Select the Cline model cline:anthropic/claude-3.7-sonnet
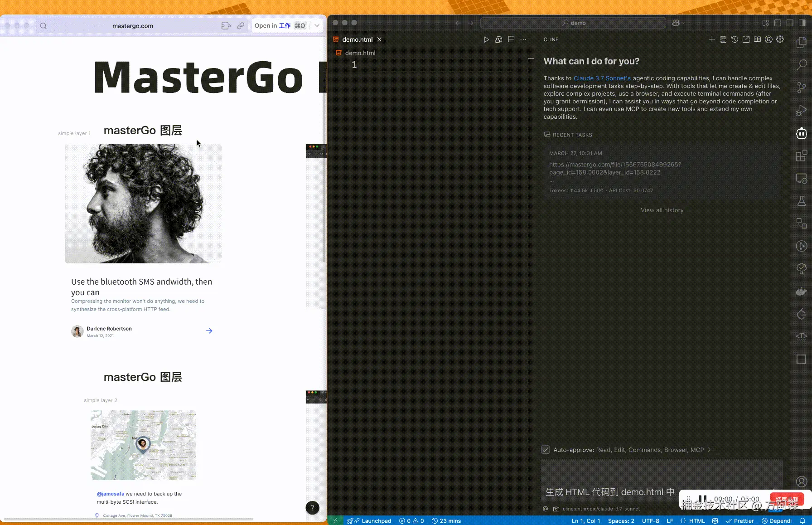This screenshot has width=812, height=525. pos(601,509)
